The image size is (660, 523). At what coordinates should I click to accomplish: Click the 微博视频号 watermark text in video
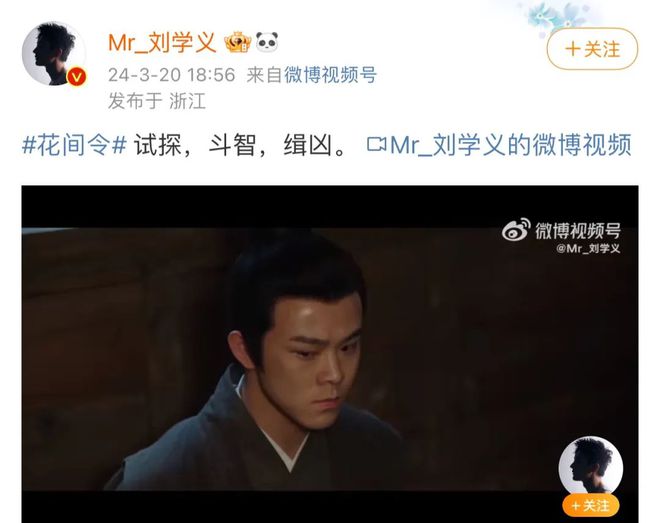pos(578,230)
